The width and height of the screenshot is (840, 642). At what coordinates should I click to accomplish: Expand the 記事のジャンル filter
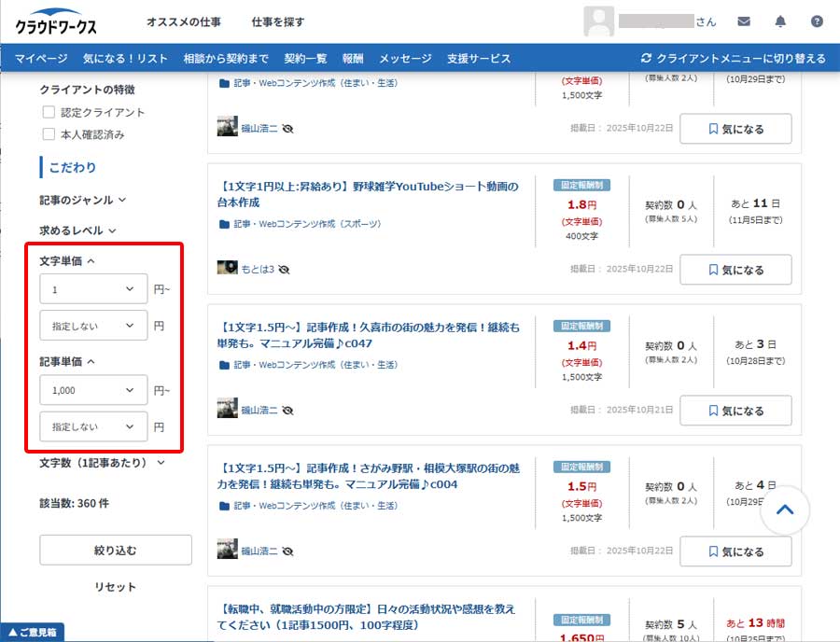click(x=83, y=200)
